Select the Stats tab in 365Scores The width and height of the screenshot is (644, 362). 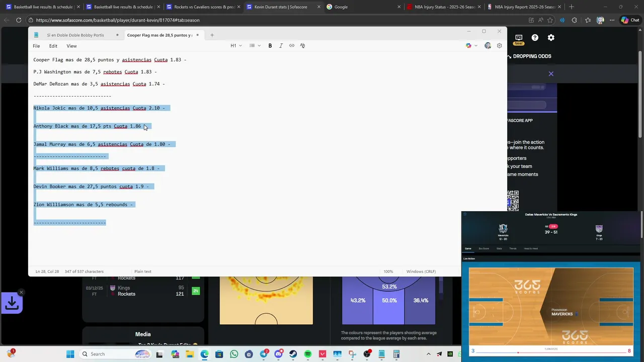click(499, 248)
